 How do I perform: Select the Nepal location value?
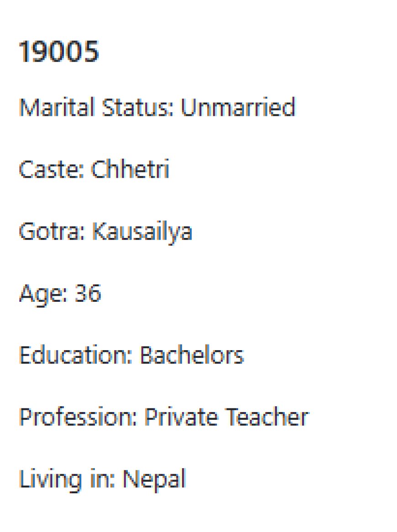(154, 480)
